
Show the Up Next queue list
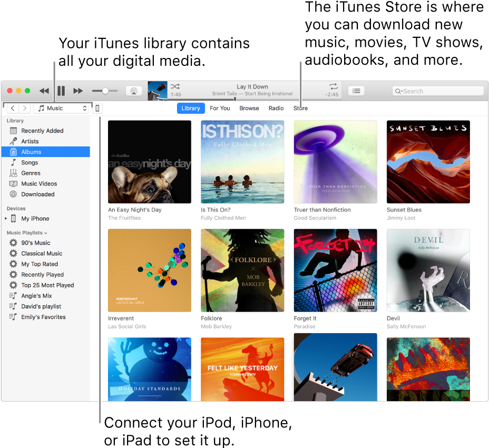tap(356, 91)
